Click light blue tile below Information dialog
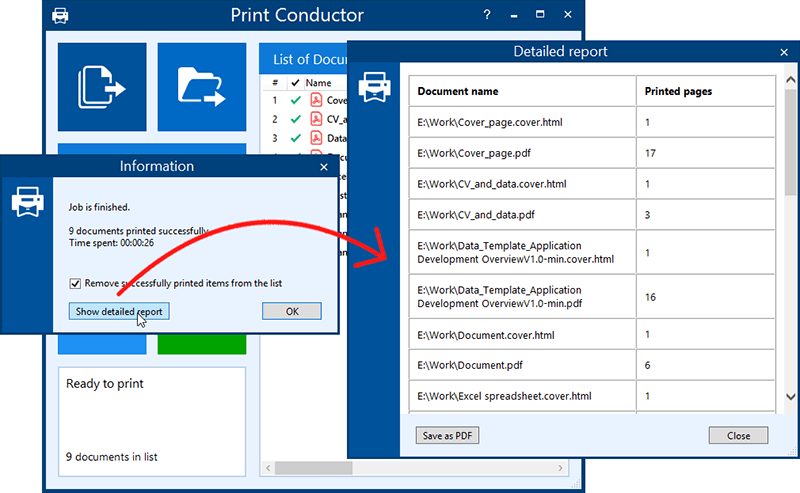The image size is (800, 493). [x=102, y=344]
